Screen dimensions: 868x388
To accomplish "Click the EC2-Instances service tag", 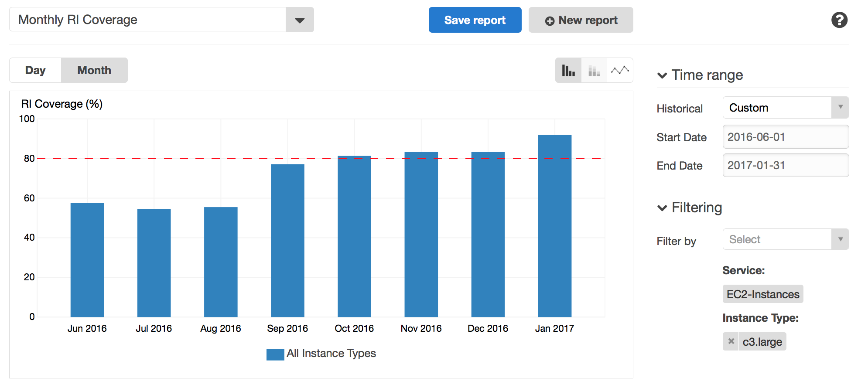I will (763, 294).
